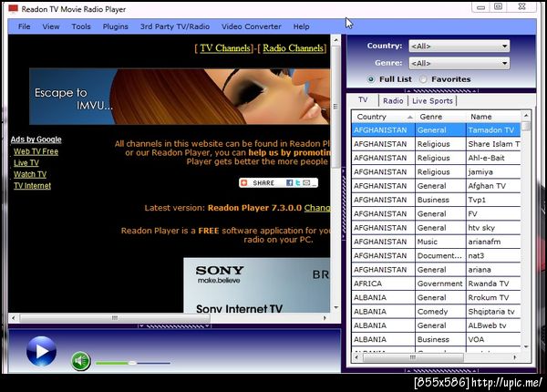Open the View menu
The height and width of the screenshot is (392, 547).
51,26
